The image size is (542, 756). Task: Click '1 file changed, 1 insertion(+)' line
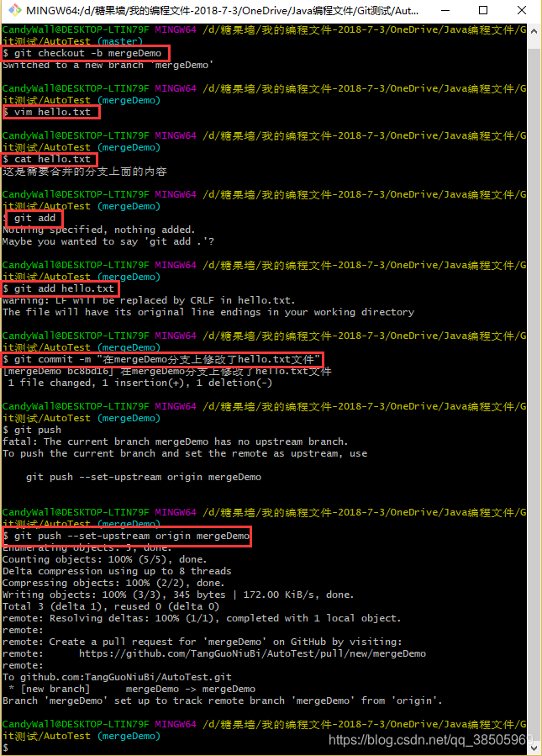click(139, 383)
